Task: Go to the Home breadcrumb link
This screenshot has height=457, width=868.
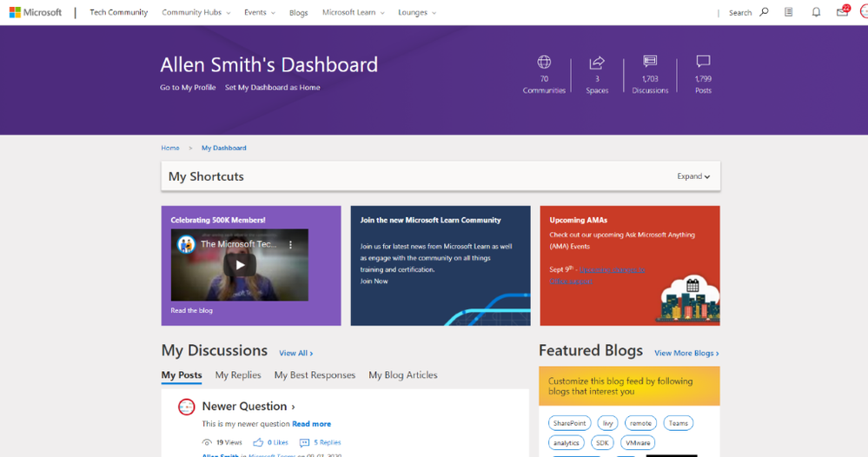Action: click(x=170, y=148)
